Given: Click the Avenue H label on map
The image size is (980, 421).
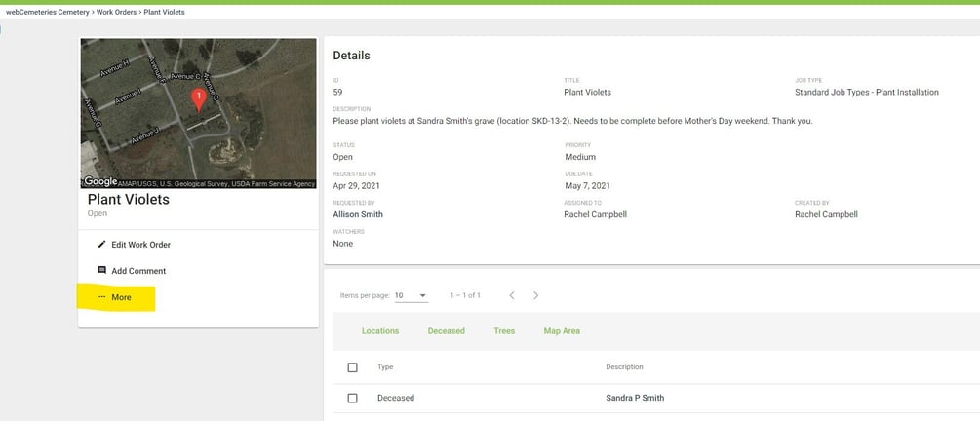Looking at the screenshot, I should [x=115, y=68].
